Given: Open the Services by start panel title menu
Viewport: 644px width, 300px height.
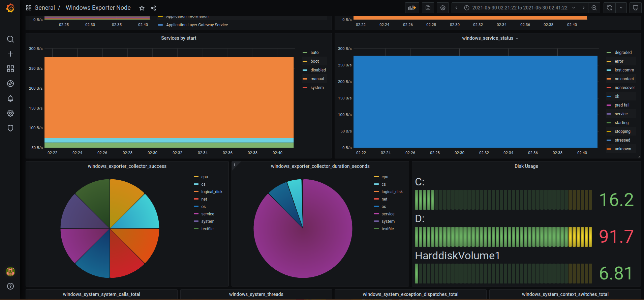Looking at the screenshot, I should pyautogui.click(x=179, y=38).
